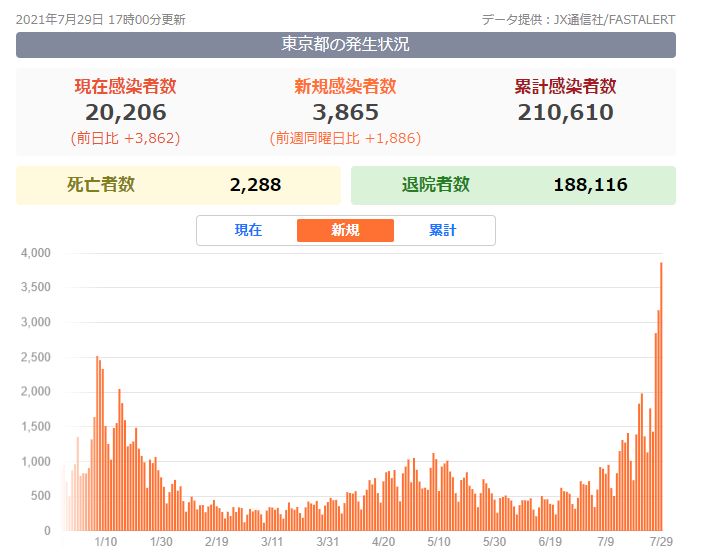Click the 210,610 cumulative value

[x=565, y=112]
